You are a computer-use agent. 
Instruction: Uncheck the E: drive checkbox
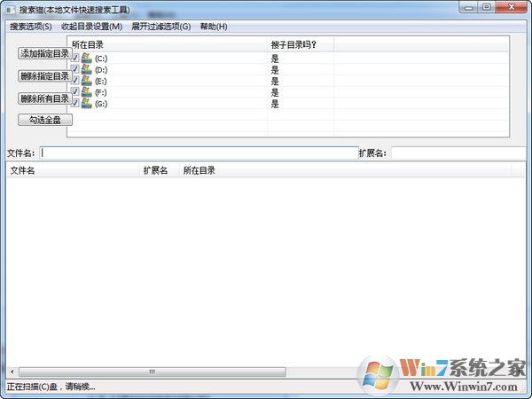pyautogui.click(x=75, y=81)
